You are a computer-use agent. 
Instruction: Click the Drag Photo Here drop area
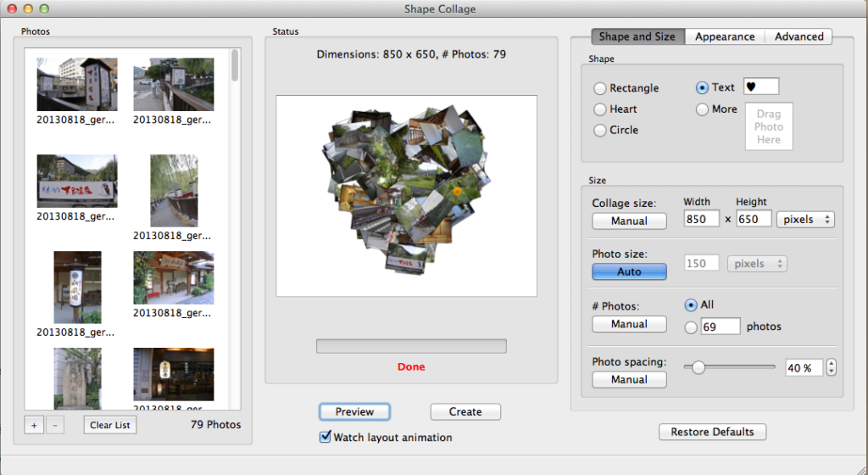pos(769,126)
